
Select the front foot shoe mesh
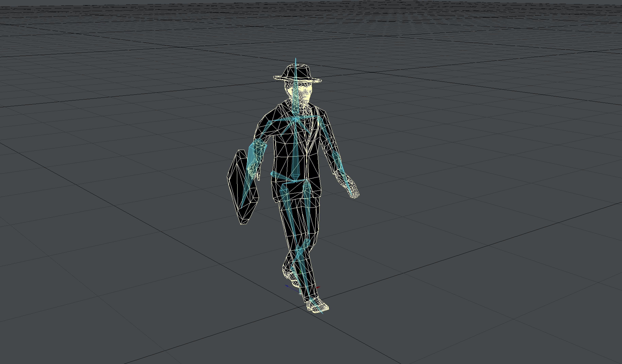[317, 305]
